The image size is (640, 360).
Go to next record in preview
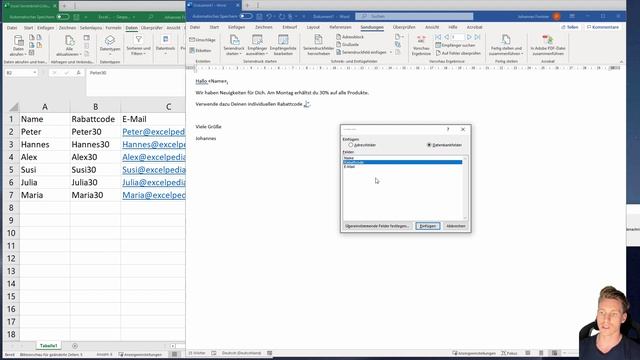click(469, 37)
